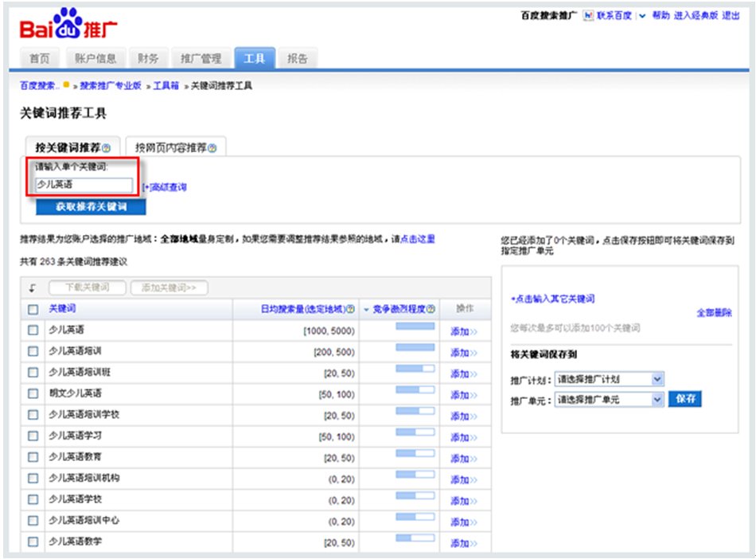The height and width of the screenshot is (559, 756).
Task: Open the 报告 tab
Action: point(298,58)
